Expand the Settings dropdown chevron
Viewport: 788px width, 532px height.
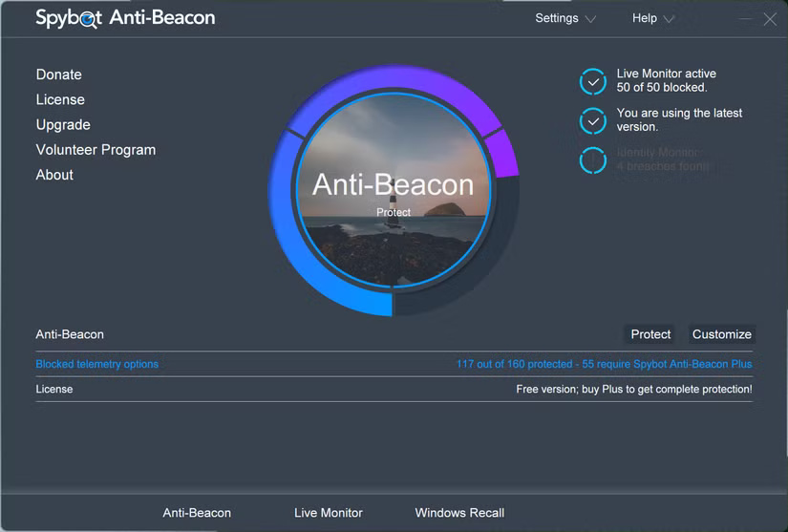coord(590,19)
